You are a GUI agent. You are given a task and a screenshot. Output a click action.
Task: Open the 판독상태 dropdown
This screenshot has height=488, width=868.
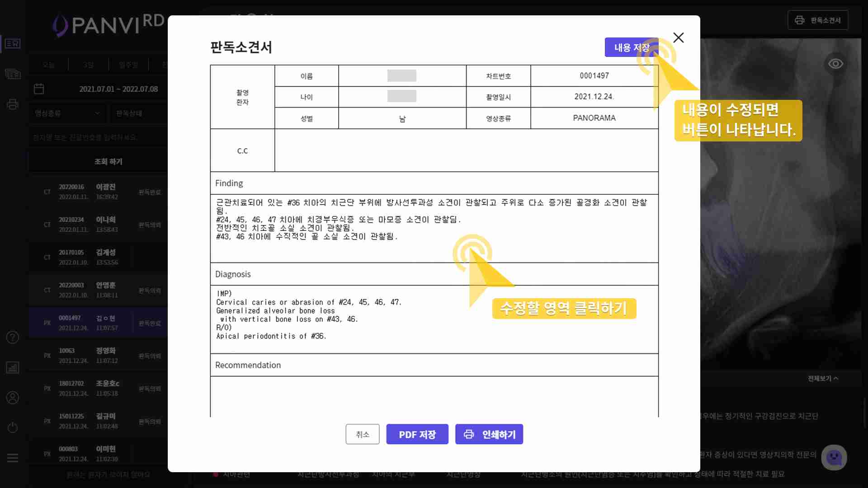point(138,113)
